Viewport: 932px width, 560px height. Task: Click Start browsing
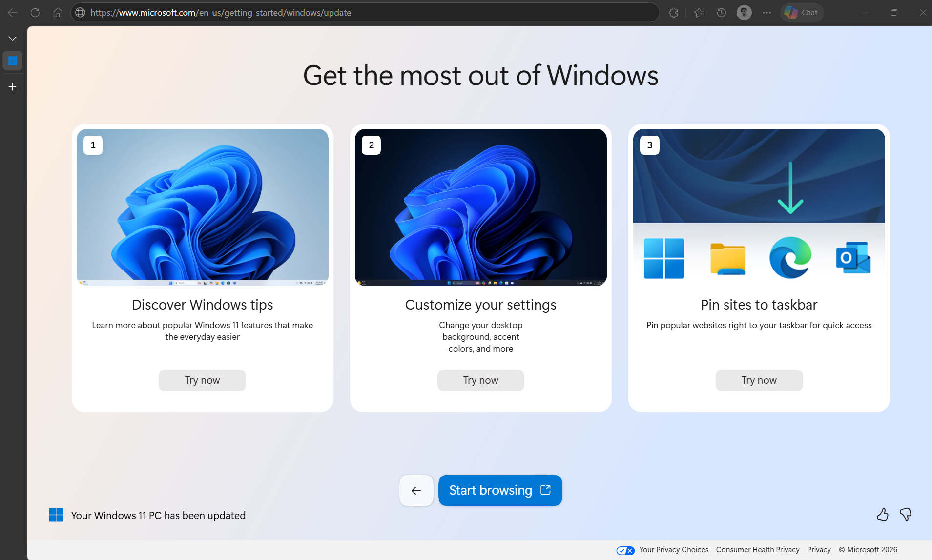pyautogui.click(x=500, y=490)
